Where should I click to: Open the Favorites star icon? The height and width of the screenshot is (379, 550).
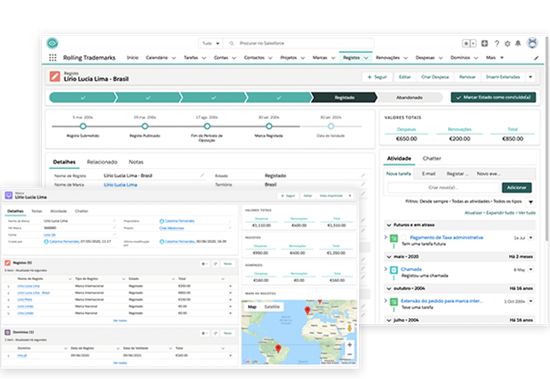[x=466, y=44]
